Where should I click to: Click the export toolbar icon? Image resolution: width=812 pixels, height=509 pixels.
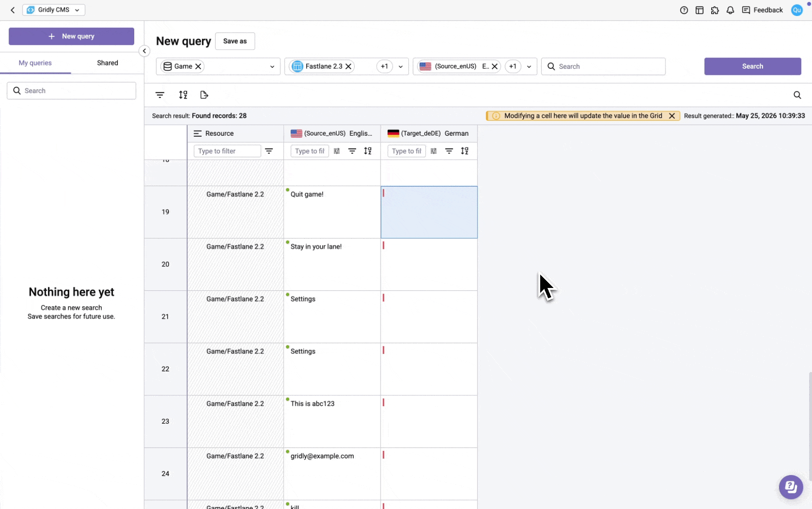pos(204,95)
